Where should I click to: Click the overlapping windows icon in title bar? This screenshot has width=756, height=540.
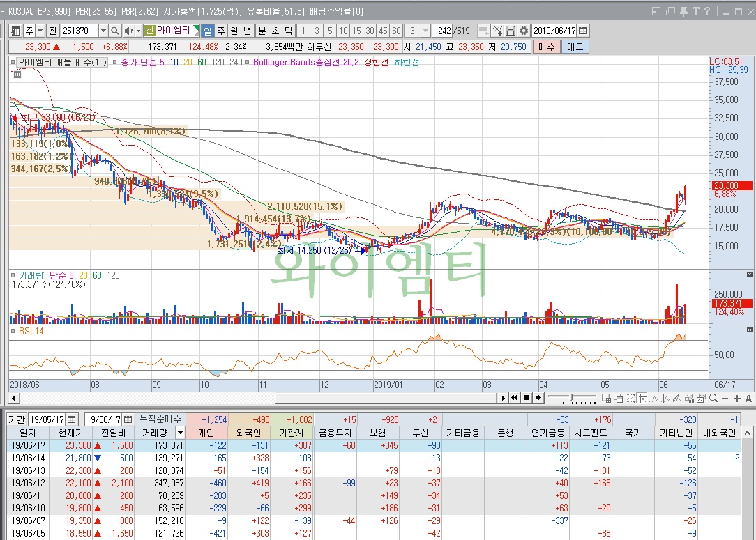tap(670, 11)
